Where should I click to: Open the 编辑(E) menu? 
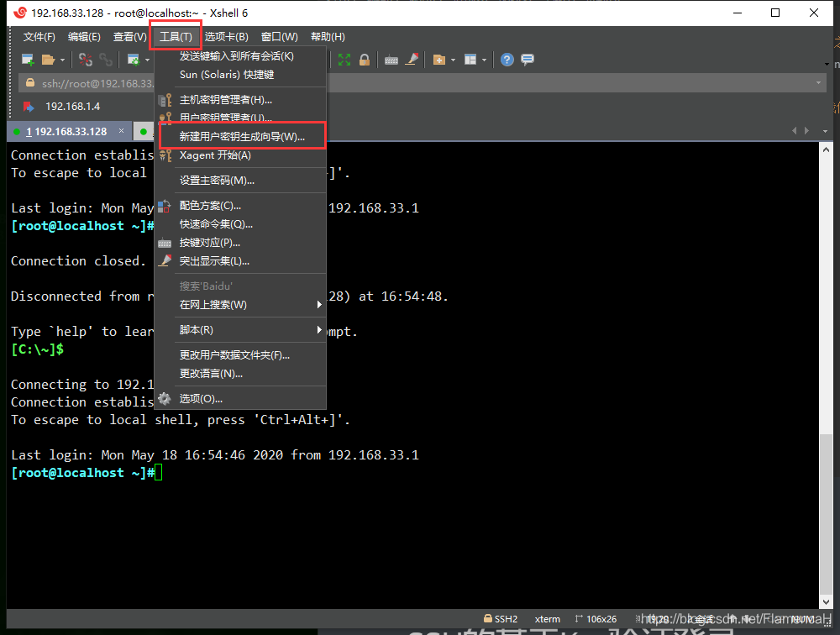84,37
